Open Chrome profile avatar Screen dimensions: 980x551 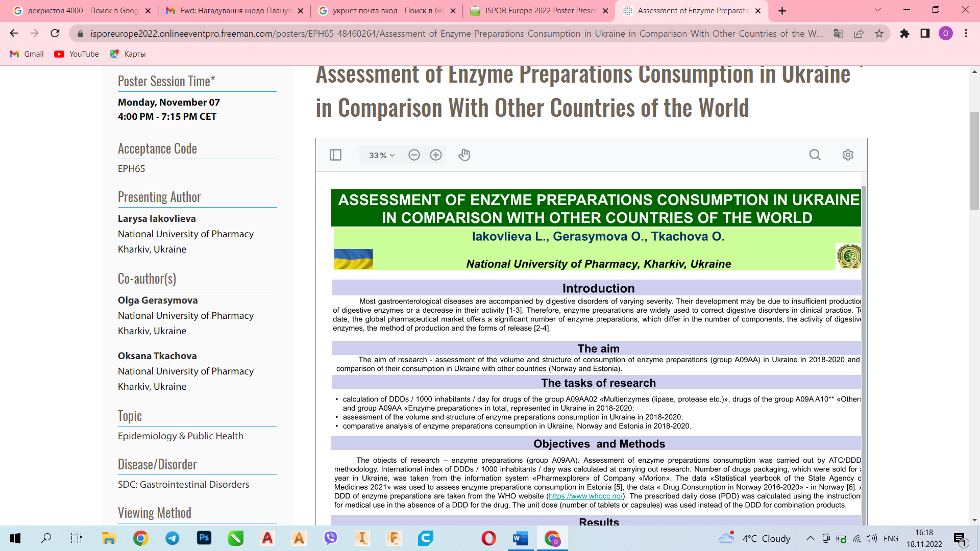pyautogui.click(x=945, y=34)
